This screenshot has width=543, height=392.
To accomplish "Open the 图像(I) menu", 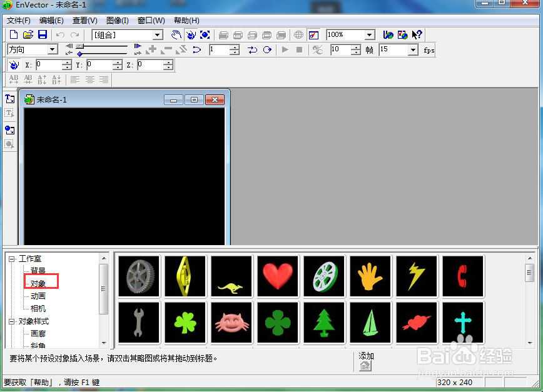I will (118, 21).
